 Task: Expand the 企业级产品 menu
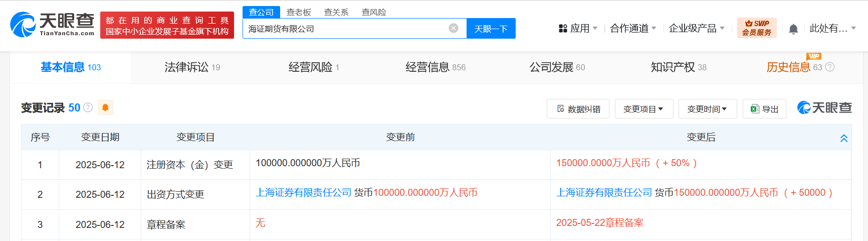(697, 28)
